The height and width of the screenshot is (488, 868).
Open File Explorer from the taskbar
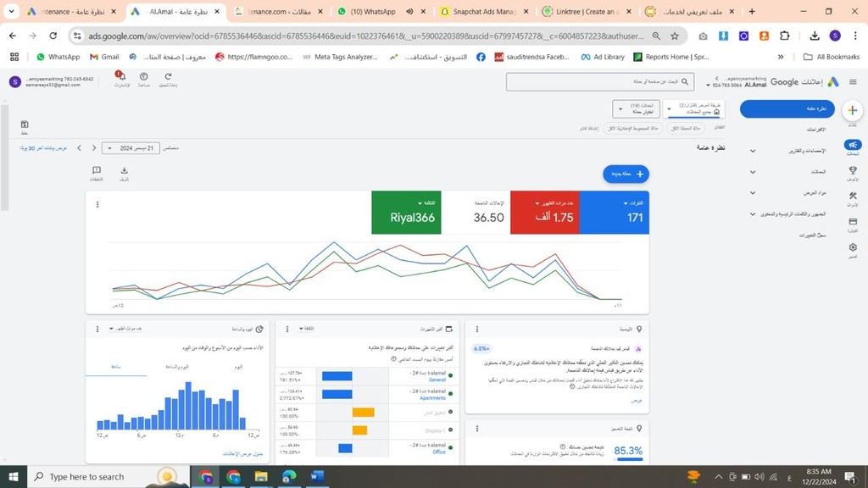point(261,476)
